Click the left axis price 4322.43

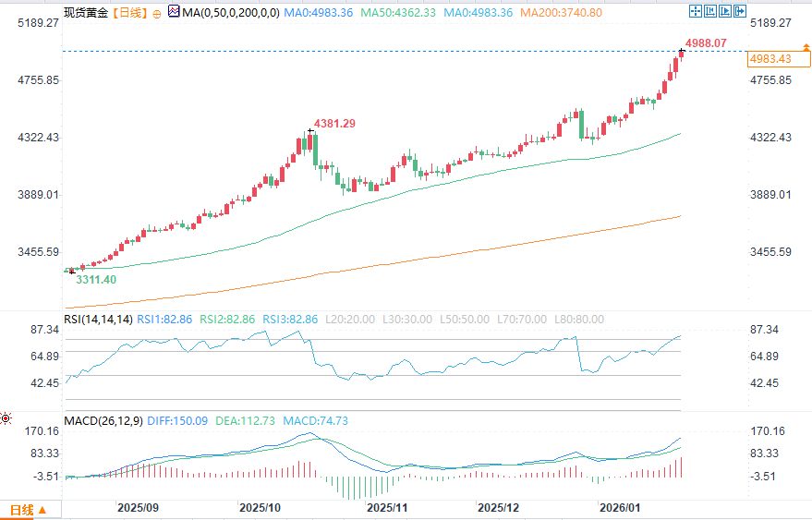coord(38,138)
